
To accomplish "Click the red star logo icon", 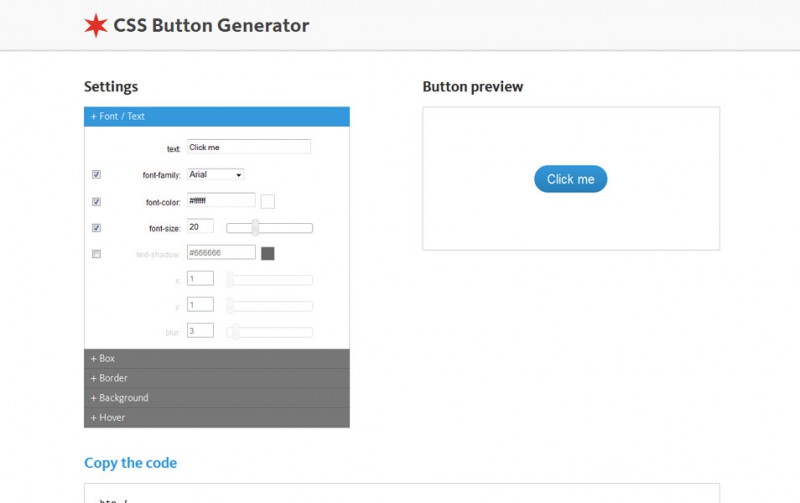I will 95,26.
